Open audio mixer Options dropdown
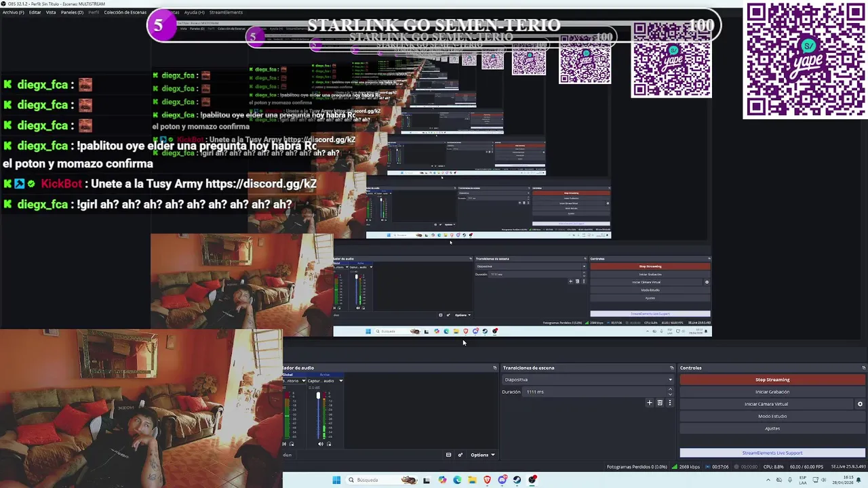Screen dimensions: 868x488 [482, 455]
